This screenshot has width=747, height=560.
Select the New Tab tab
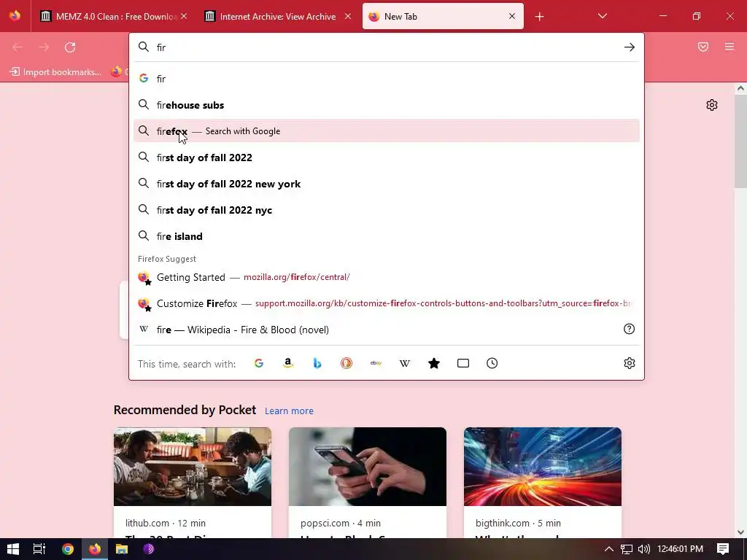click(443, 16)
